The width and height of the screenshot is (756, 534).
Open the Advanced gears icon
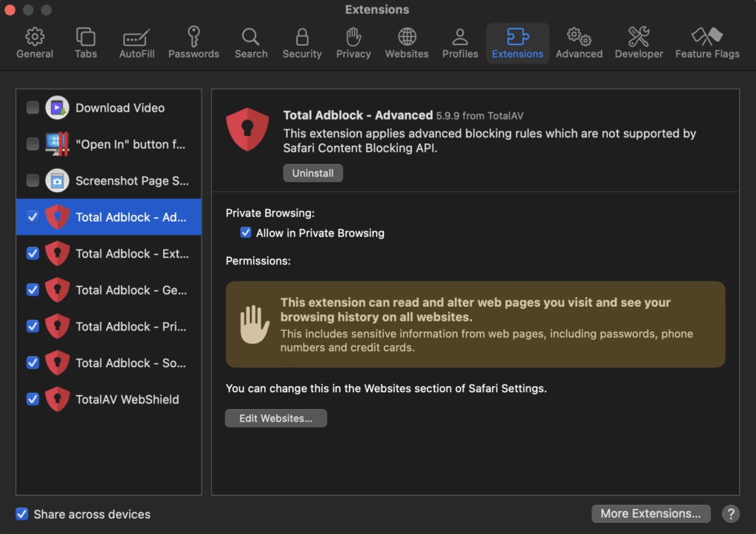(579, 37)
